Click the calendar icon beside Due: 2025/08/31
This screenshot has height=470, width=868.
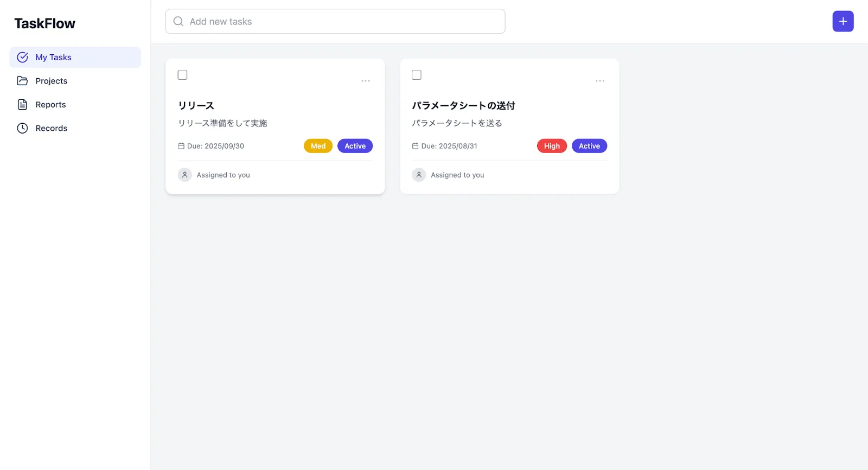[415, 146]
